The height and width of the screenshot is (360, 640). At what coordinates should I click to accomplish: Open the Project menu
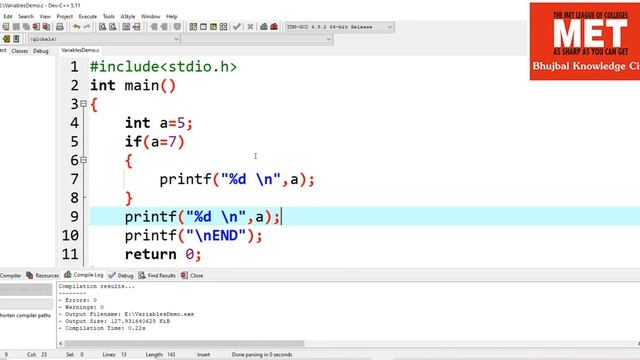64,16
